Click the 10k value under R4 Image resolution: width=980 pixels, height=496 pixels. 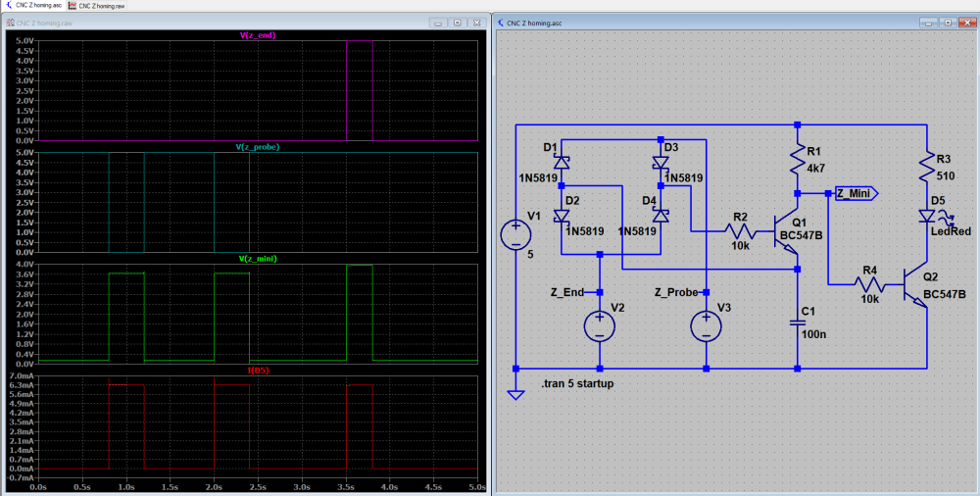tap(870, 300)
